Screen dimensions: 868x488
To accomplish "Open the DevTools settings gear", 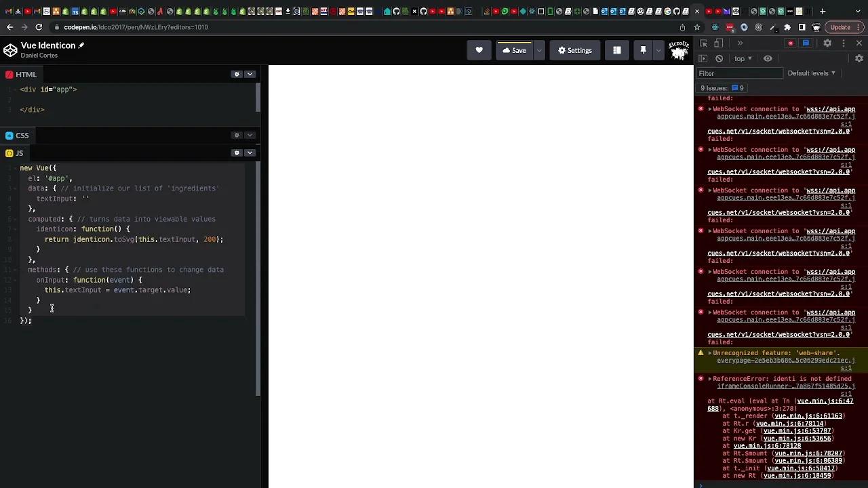I will pos(828,43).
